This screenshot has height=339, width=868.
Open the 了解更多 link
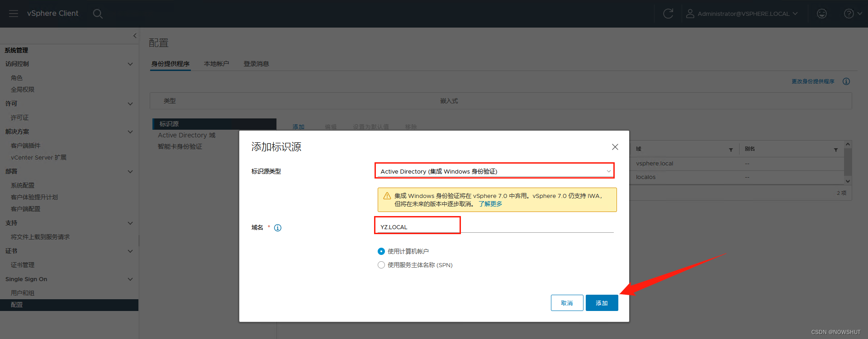coord(490,204)
